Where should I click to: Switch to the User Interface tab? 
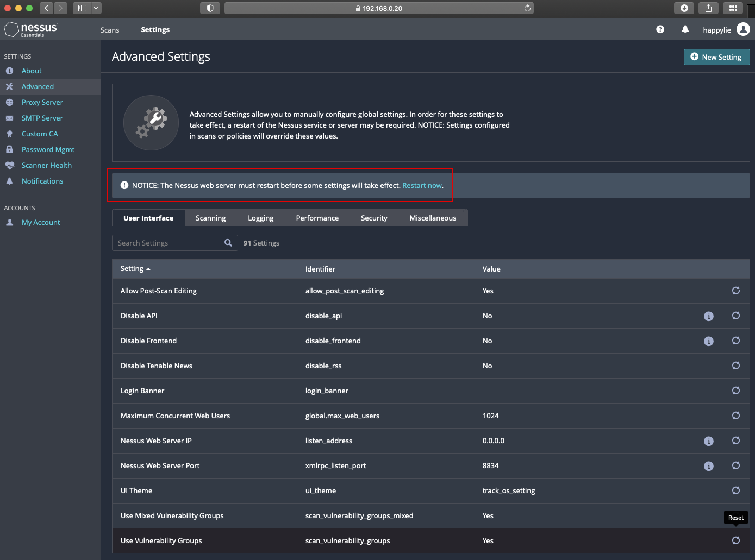pyautogui.click(x=148, y=218)
